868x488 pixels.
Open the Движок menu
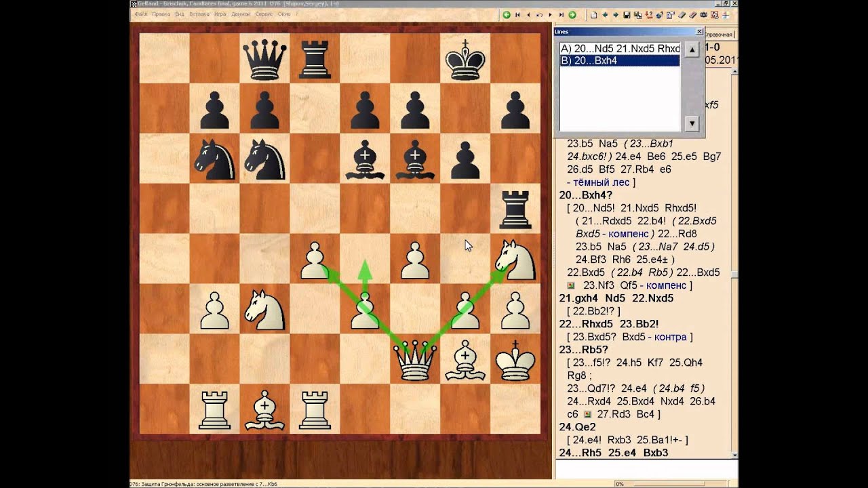[241, 14]
